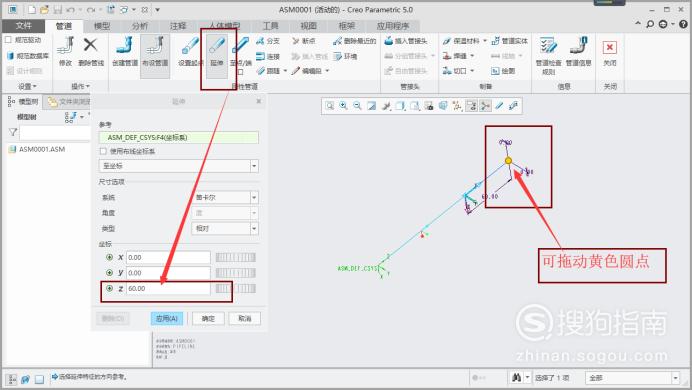
Task: Open the 至坐标 dropdown
Action: (254, 166)
